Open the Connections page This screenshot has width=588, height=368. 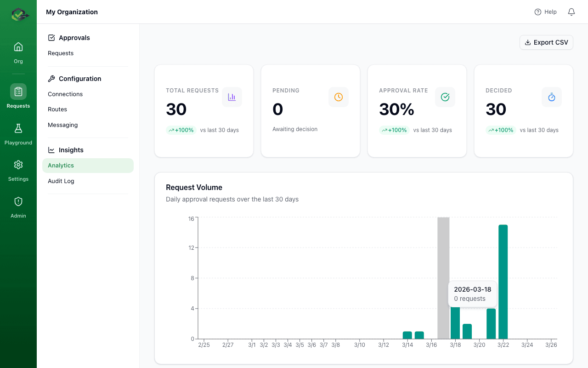(x=65, y=94)
